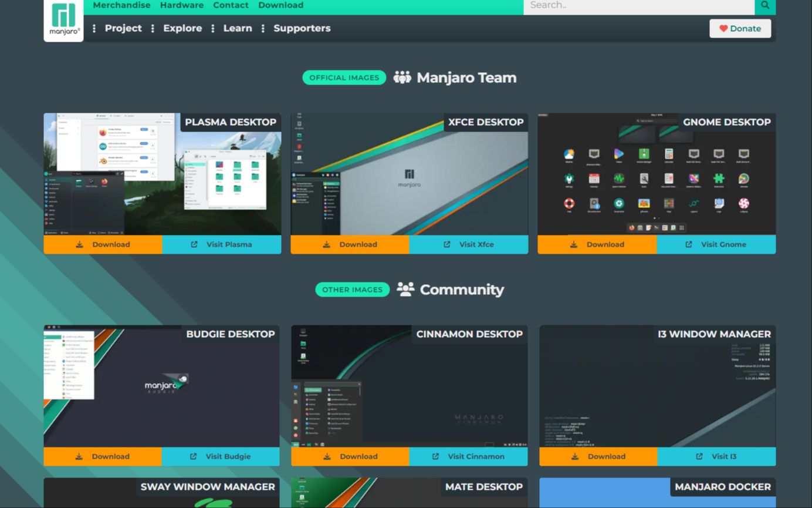
Task: Click the Manjaro Docker card title
Action: 723,486
